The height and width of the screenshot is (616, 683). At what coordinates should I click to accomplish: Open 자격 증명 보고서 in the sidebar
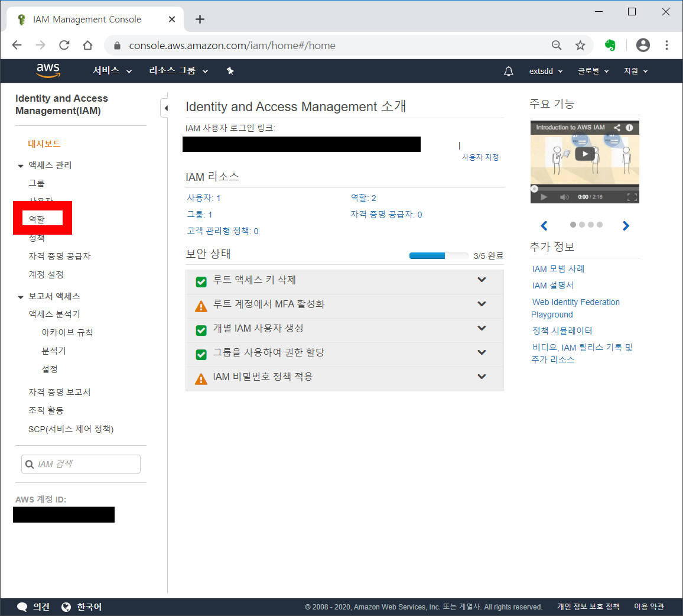click(x=59, y=393)
